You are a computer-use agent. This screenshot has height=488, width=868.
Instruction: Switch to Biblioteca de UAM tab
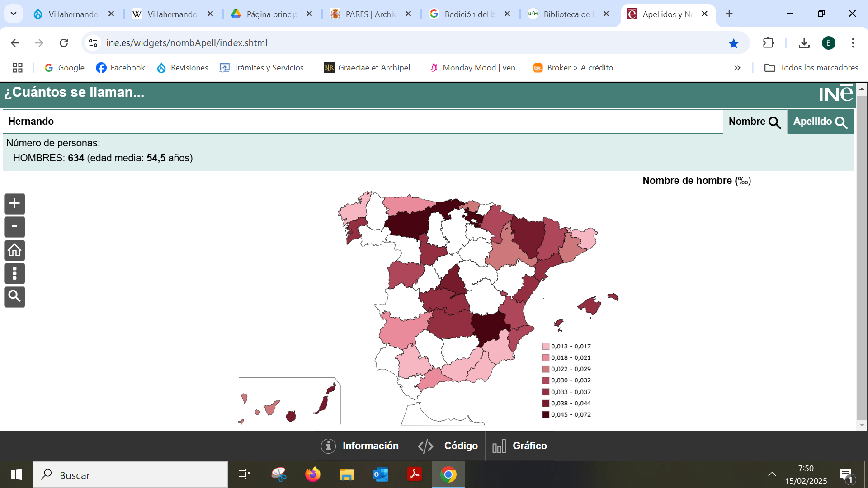tap(568, 14)
